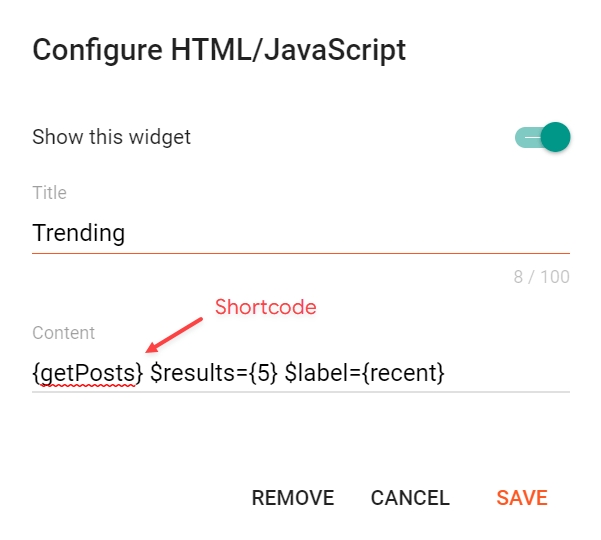Click the "Content" field label

(x=63, y=333)
